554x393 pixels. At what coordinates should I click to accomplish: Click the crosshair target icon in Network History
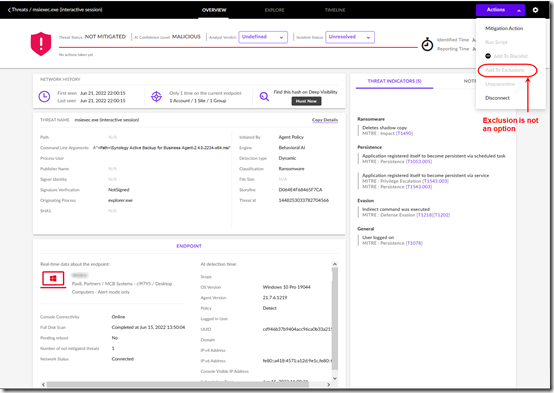(x=156, y=96)
